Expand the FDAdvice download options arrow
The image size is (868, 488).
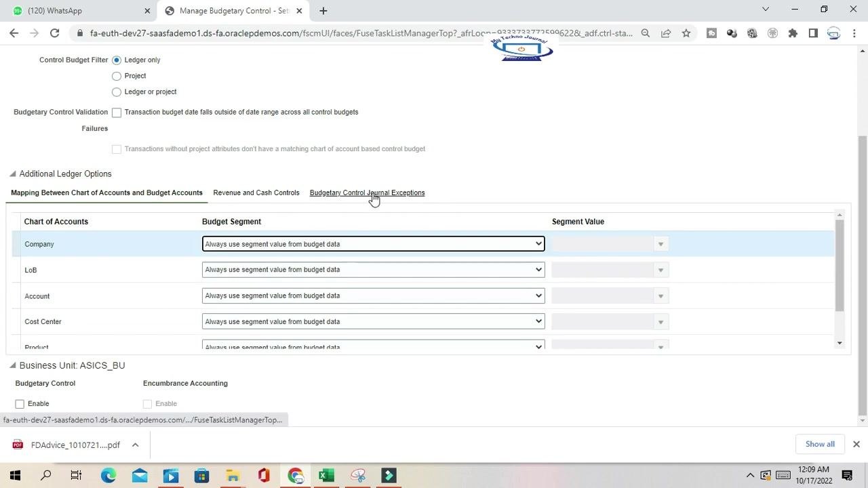point(135,445)
